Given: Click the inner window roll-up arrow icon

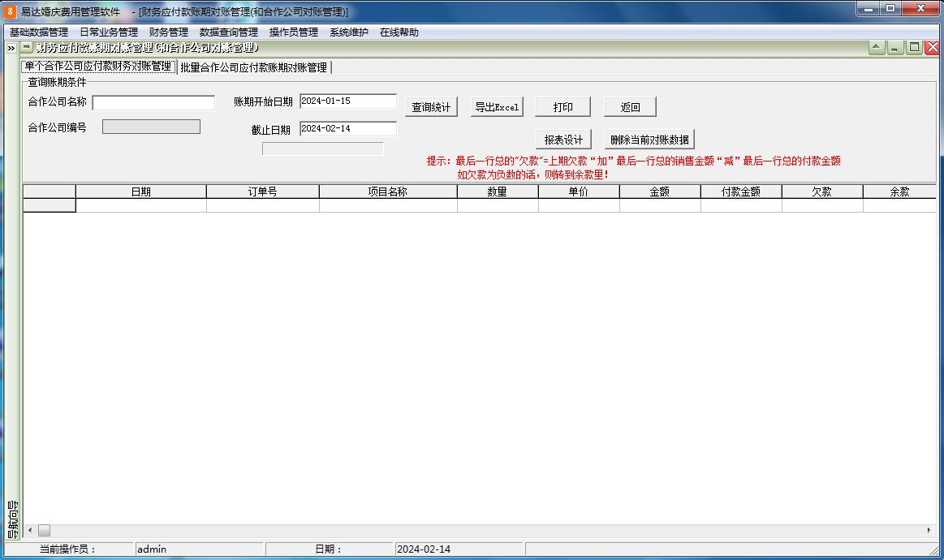Looking at the screenshot, I should pos(877,48).
